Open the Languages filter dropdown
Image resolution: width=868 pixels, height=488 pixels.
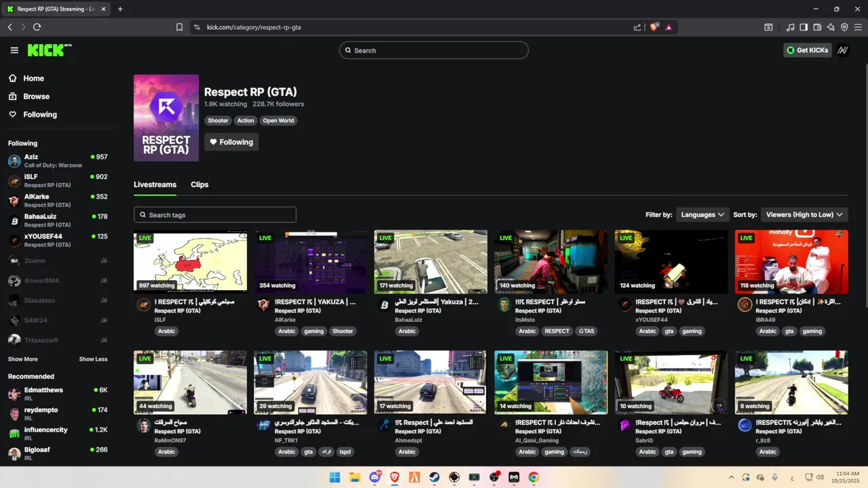[x=703, y=215]
